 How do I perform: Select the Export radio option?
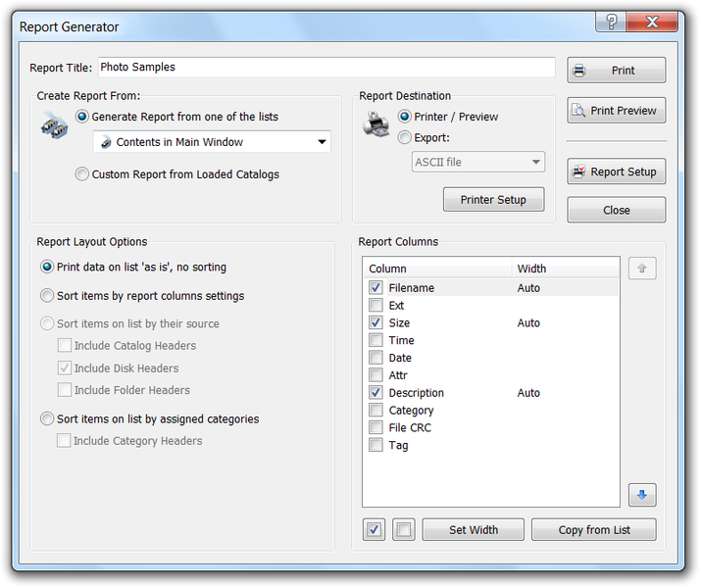(405, 138)
